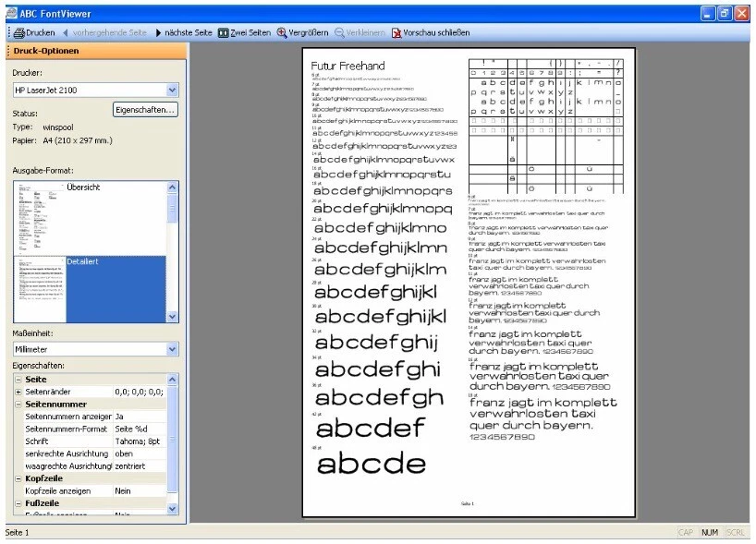Collapse the Seite property section

click(x=17, y=380)
